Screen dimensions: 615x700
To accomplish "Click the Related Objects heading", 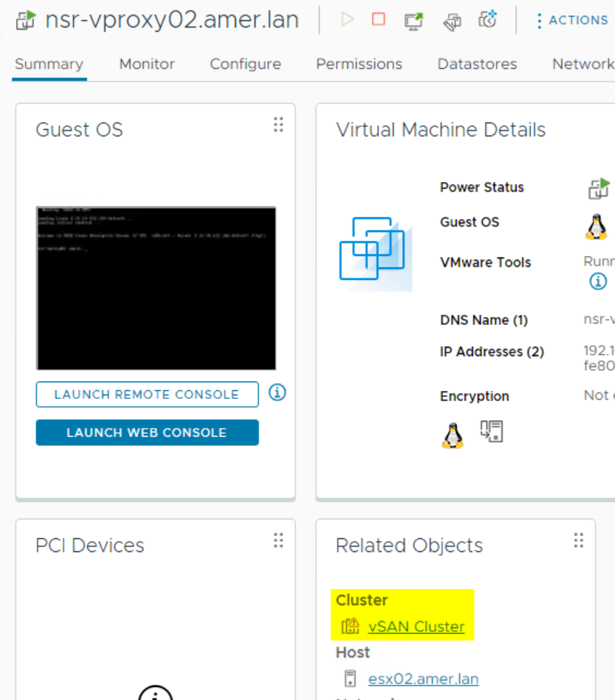I will [x=409, y=545].
